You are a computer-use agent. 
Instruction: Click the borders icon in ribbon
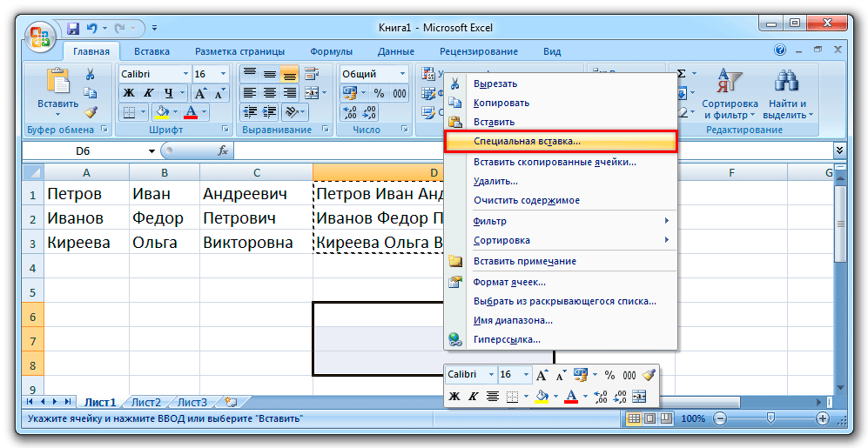point(129,113)
